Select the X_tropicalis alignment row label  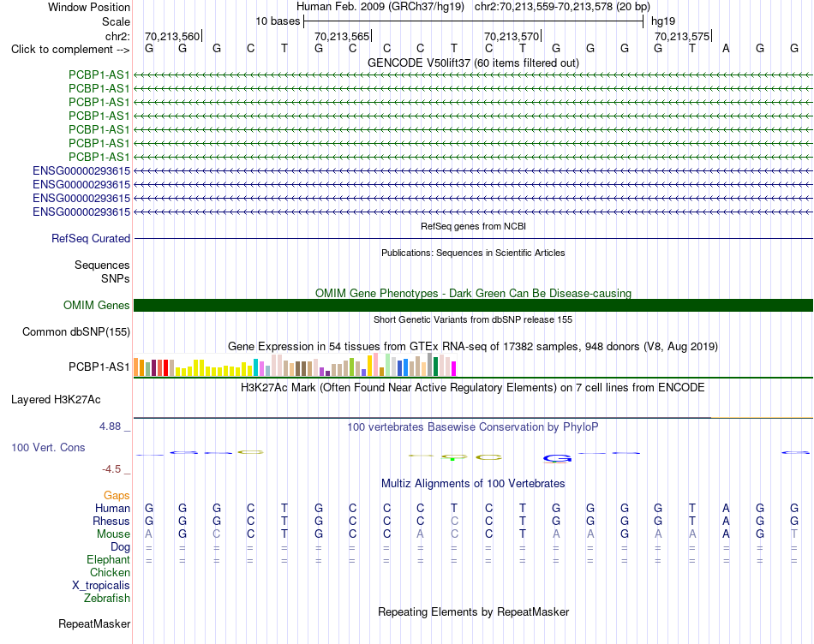tap(101, 586)
